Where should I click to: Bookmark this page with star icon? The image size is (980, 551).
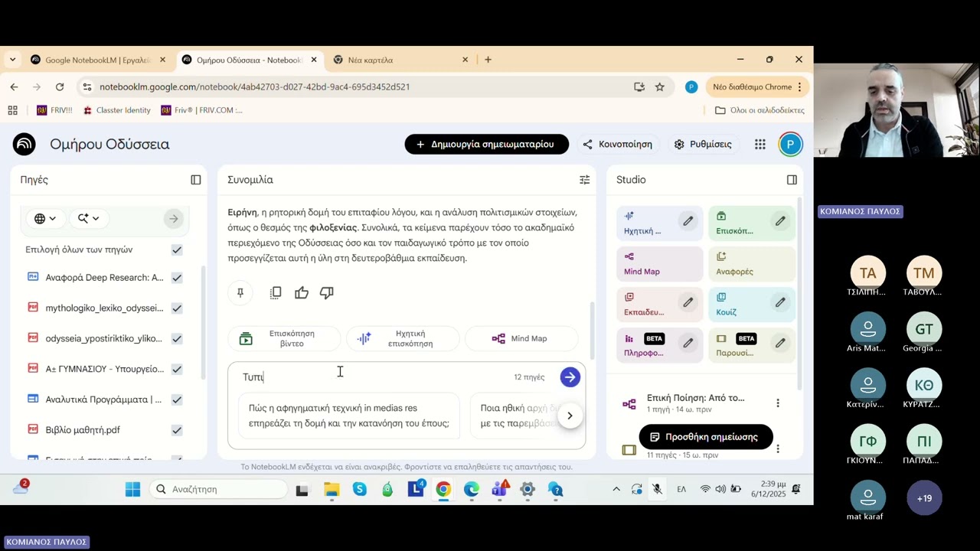tap(660, 86)
